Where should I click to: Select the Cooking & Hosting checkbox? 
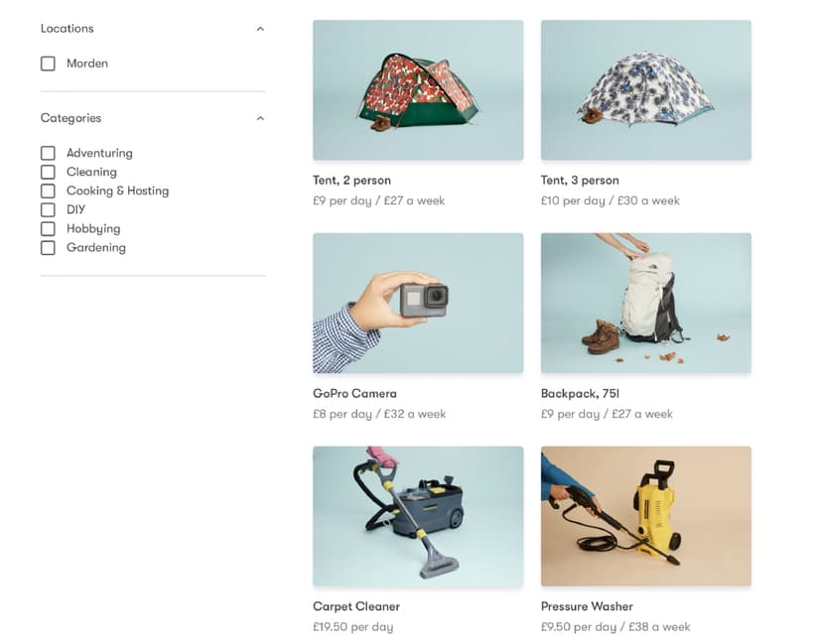[x=48, y=191]
